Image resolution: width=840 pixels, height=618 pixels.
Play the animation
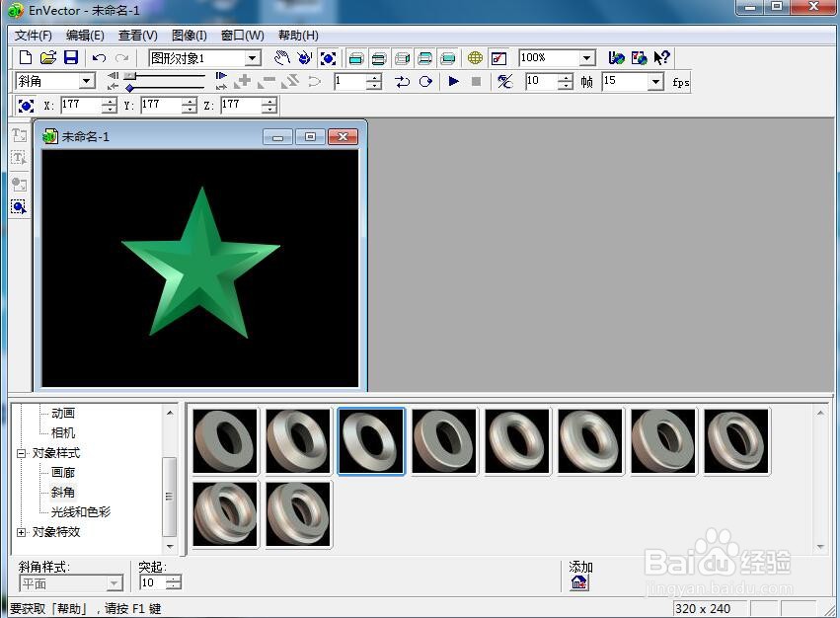[453, 81]
